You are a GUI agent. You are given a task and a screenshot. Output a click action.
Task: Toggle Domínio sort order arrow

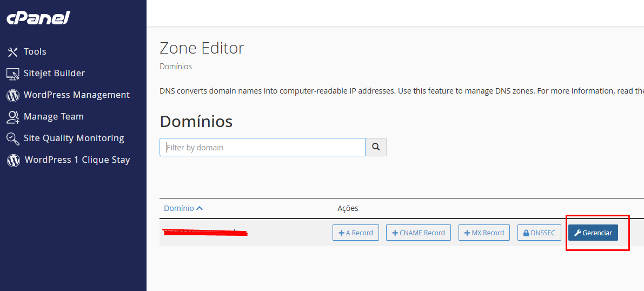coord(200,208)
